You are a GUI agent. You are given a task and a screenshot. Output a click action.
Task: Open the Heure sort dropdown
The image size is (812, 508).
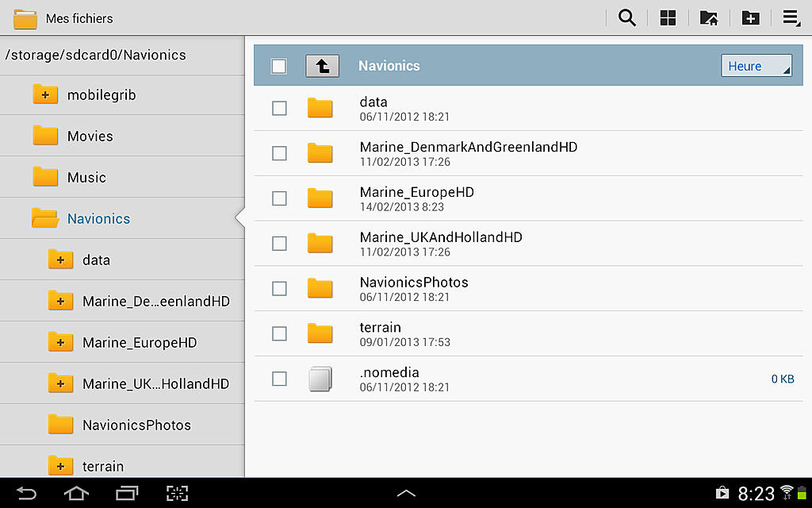[756, 66]
